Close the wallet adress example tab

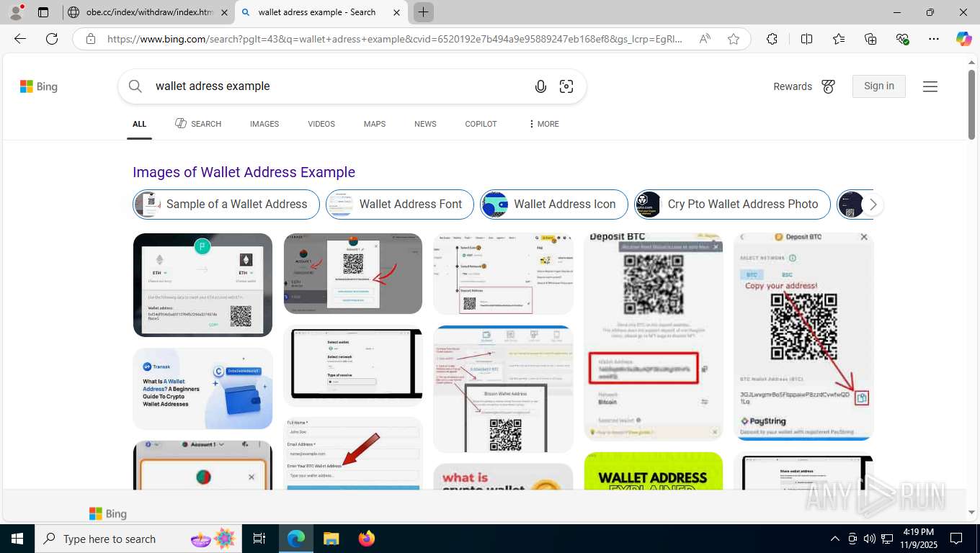(x=396, y=12)
